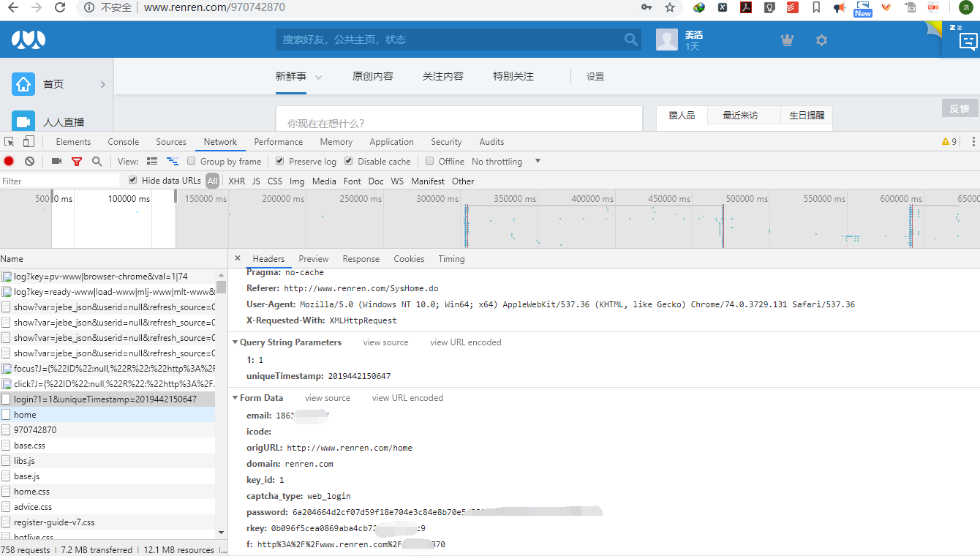This screenshot has height=556, width=980.
Task: Click the Adobe Acrobat extension icon
Action: pos(746,7)
